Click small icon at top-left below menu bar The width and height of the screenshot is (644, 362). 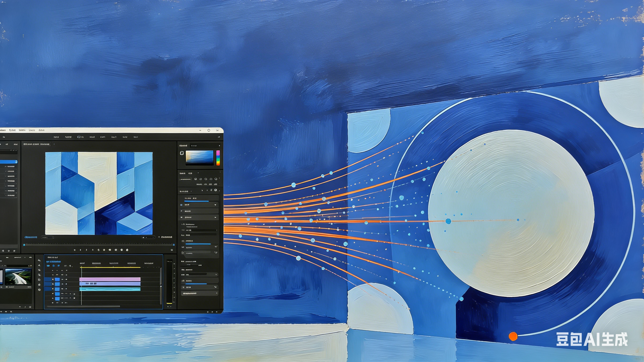[x=4, y=137]
